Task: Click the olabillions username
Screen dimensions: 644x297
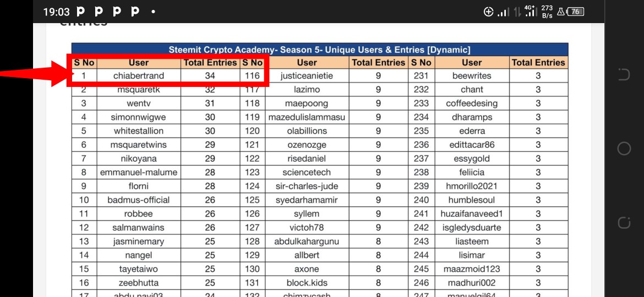Action: coord(307,131)
